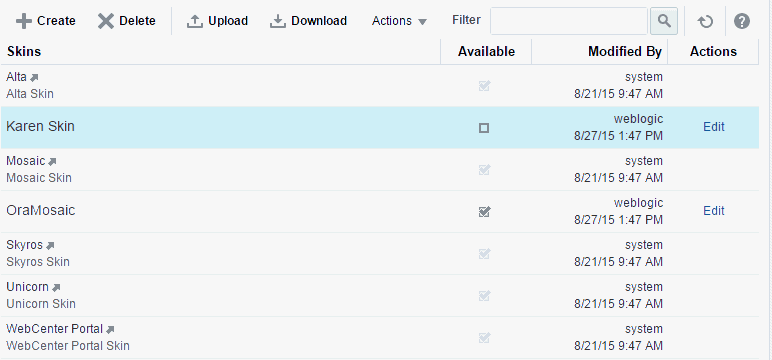The image size is (772, 360).
Task: Click the Unicorn skin name
Action: [27, 287]
